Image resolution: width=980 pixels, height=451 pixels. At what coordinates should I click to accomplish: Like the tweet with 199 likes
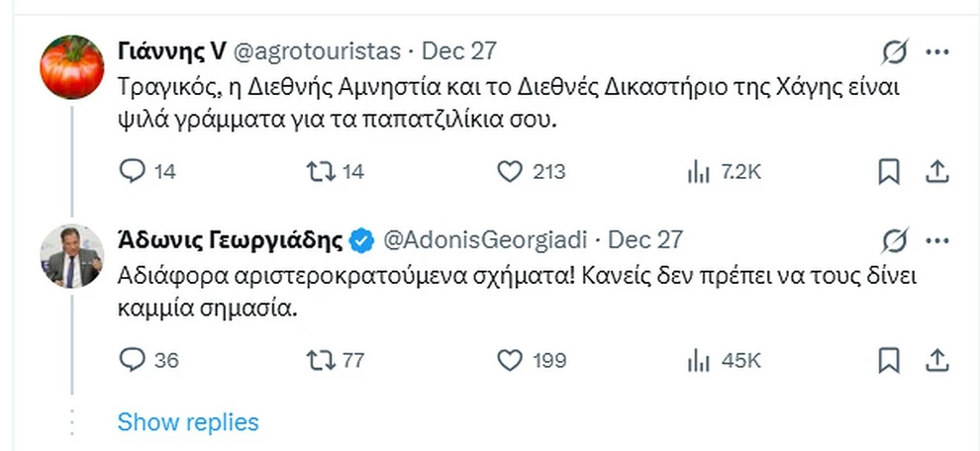pyautogui.click(x=509, y=360)
